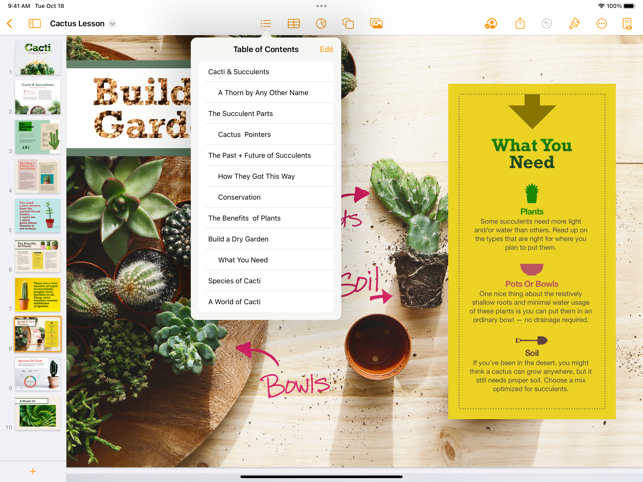Jump to What You Need entry
The height and width of the screenshot is (482, 643).
(266, 260)
